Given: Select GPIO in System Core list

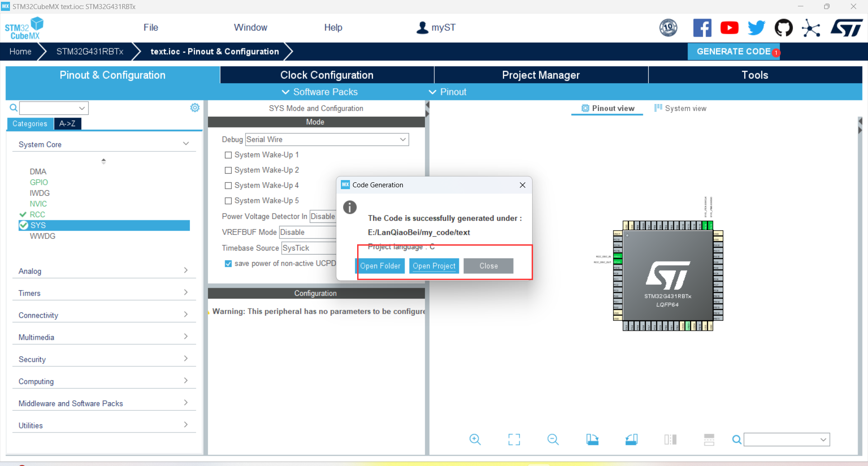Looking at the screenshot, I should [x=39, y=182].
